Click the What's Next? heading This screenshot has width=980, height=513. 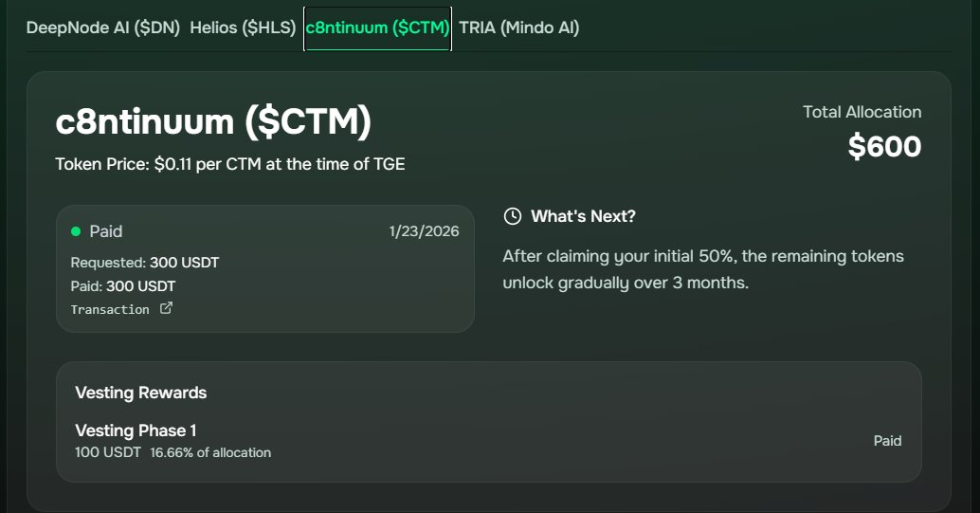583,216
